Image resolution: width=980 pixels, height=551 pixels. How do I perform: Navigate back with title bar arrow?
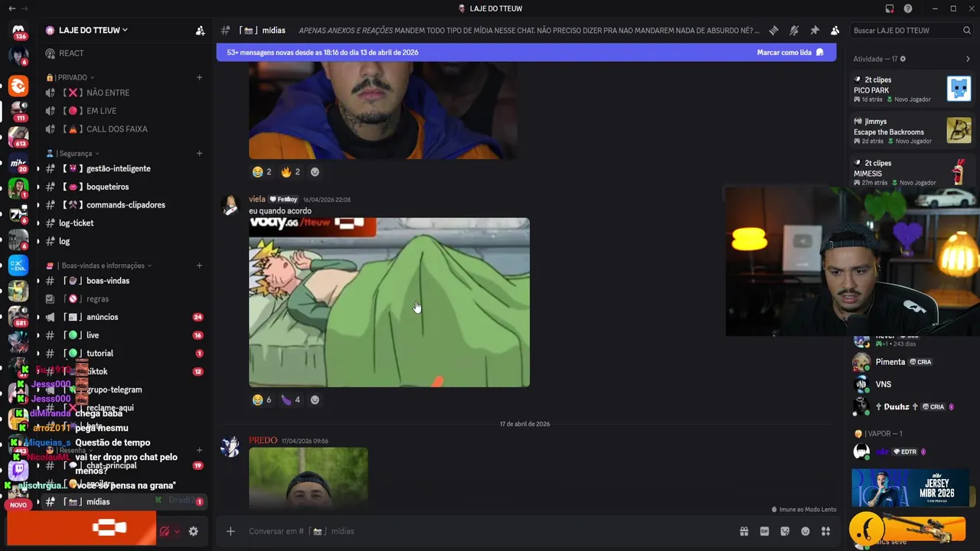coord(11,8)
